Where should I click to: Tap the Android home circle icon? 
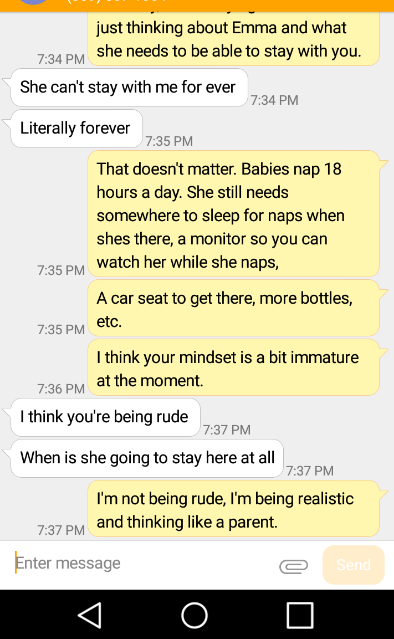[194, 615]
